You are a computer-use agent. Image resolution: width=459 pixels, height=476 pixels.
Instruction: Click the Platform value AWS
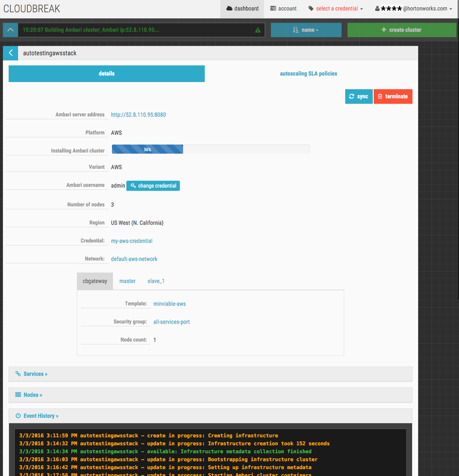(x=116, y=132)
